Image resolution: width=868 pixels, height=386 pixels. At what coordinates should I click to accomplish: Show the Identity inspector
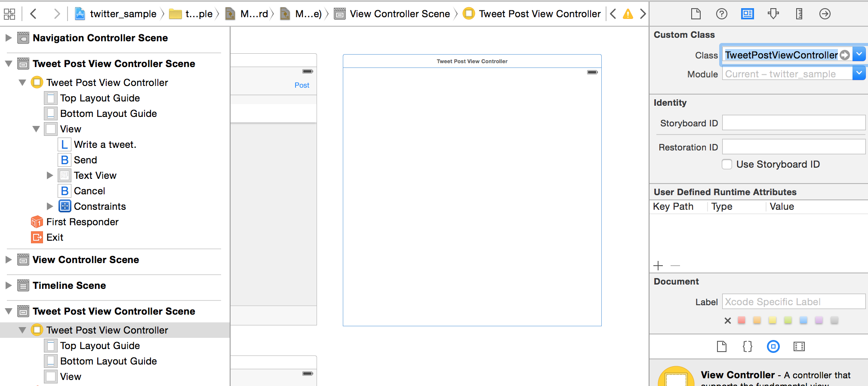tap(748, 14)
